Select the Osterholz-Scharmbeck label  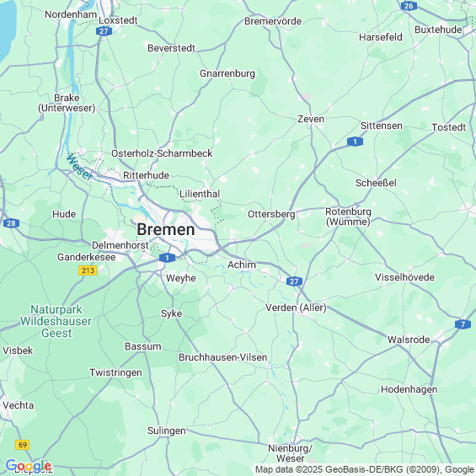coord(162,153)
